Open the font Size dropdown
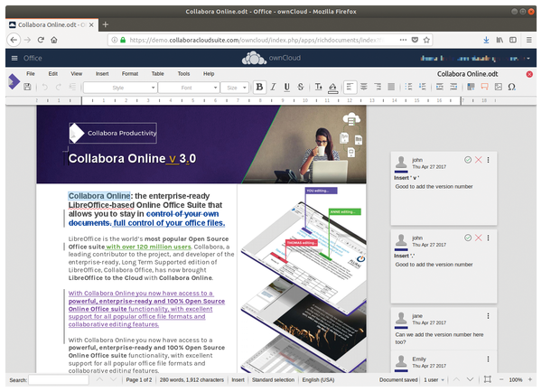Viewport: 542px width, 392px height. click(235, 88)
